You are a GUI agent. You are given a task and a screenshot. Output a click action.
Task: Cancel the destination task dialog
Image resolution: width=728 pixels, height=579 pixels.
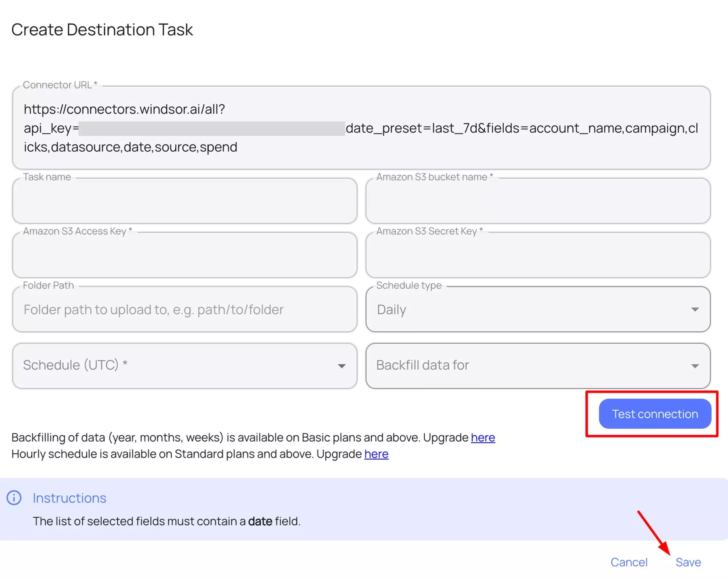[x=629, y=562]
